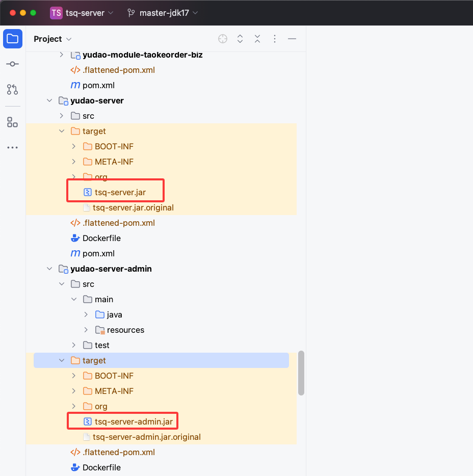This screenshot has width=473, height=476.
Task: Expand yudao-module-taokeorder-biz module
Action: [62, 55]
